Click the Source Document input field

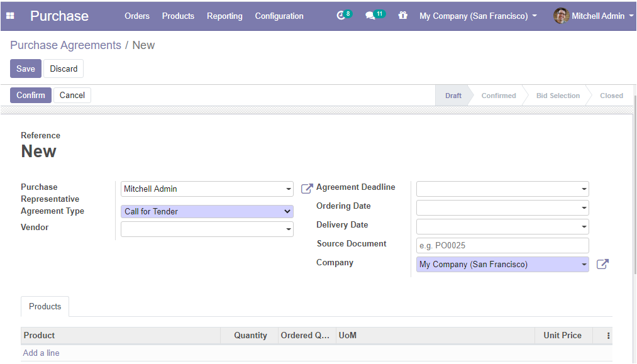[502, 245]
